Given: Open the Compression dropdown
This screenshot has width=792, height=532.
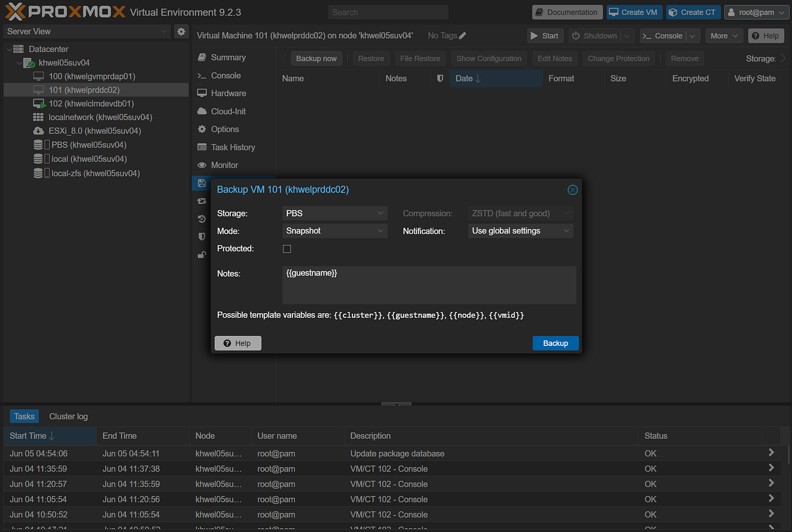Looking at the screenshot, I should [x=520, y=213].
